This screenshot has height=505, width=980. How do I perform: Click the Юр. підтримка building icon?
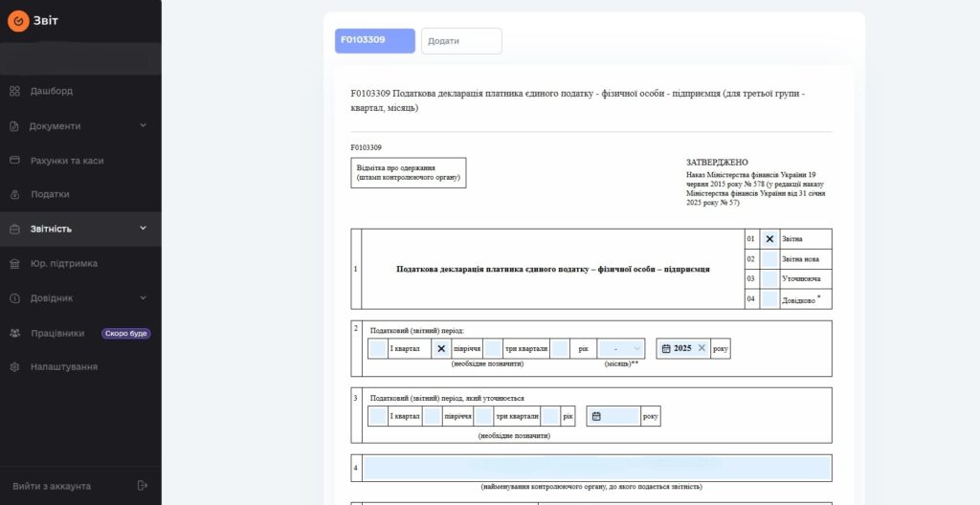click(15, 264)
